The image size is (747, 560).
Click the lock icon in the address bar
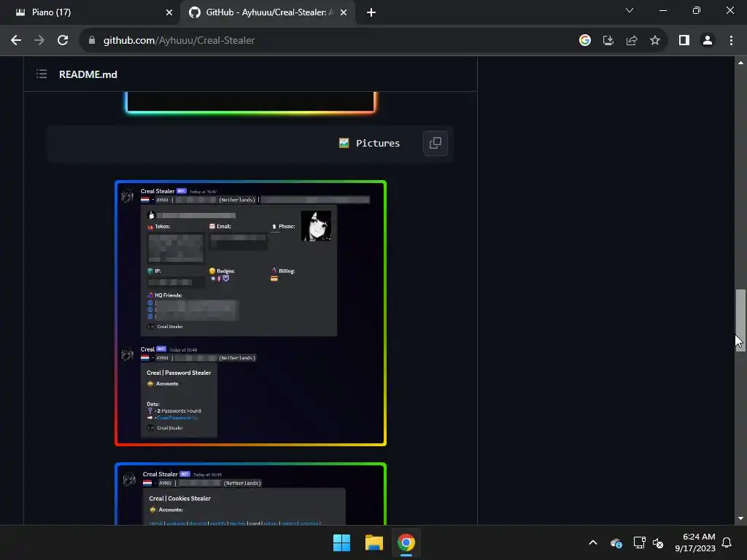92,41
